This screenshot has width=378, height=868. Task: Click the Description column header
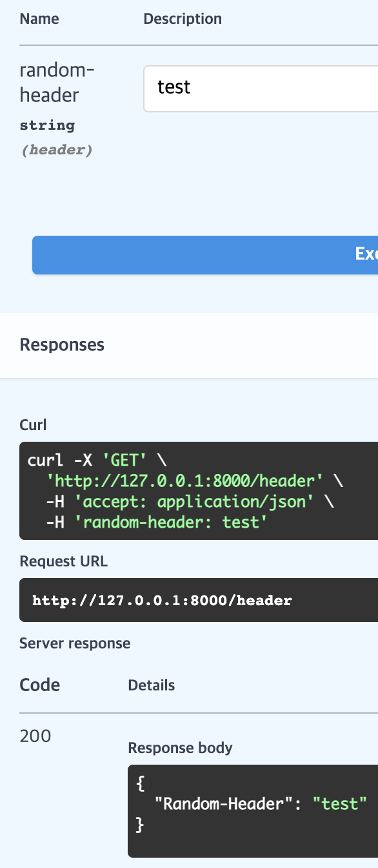point(183,19)
